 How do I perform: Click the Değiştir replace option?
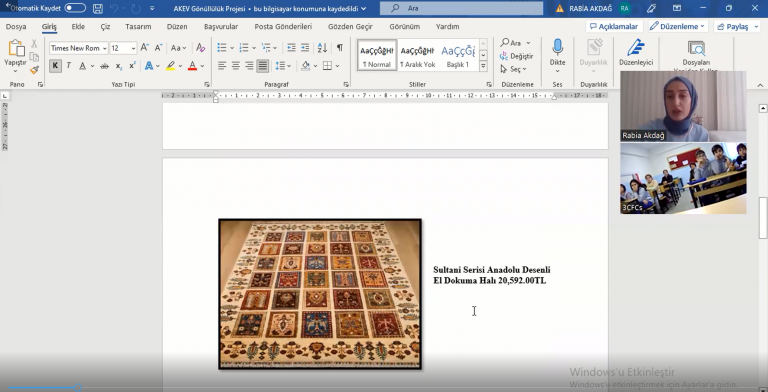[x=517, y=56]
